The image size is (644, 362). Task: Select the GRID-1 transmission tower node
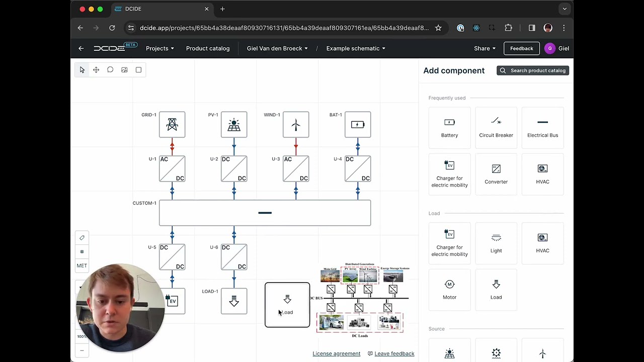(172, 125)
